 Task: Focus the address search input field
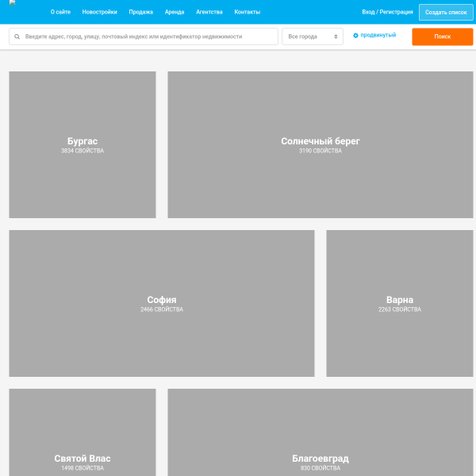[x=144, y=36]
